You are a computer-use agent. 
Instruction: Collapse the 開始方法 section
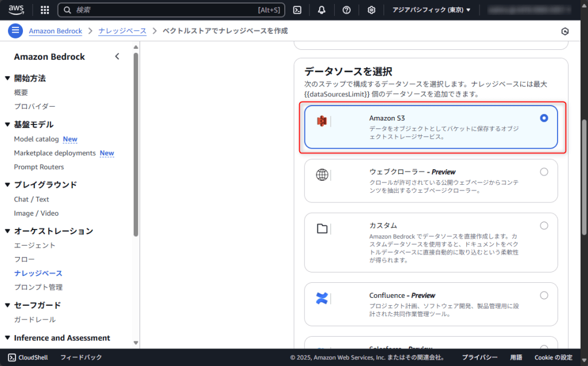pyautogui.click(x=7, y=78)
